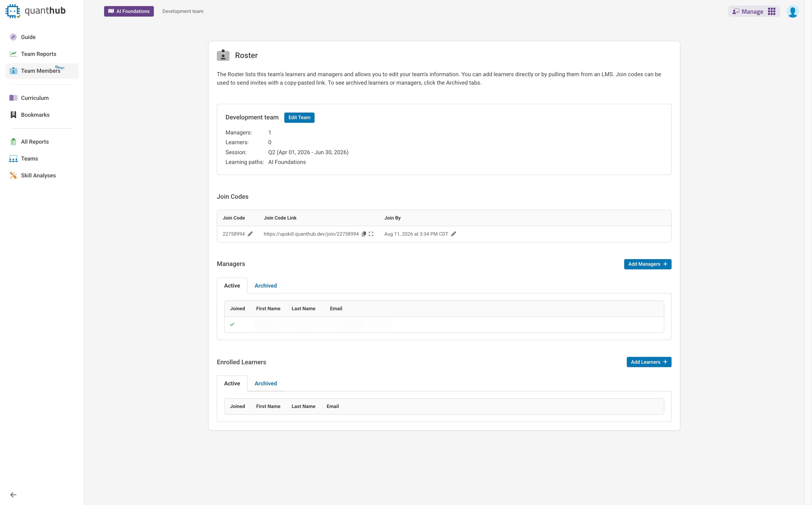Collapse sidebar with the back arrow
This screenshot has height=505, width=812.
[13, 495]
